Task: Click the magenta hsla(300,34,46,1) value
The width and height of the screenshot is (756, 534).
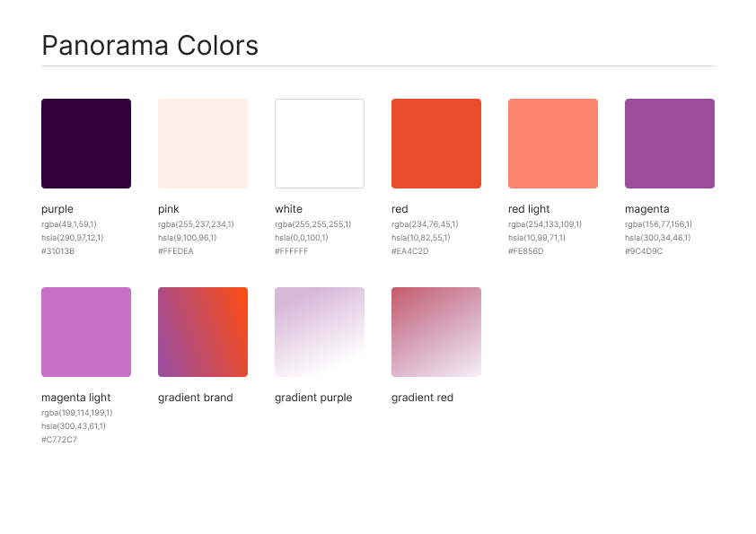Action: 657,238
